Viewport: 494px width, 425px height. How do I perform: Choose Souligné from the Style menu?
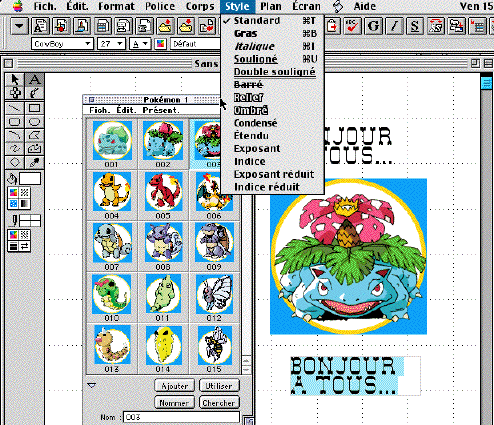(x=272, y=59)
